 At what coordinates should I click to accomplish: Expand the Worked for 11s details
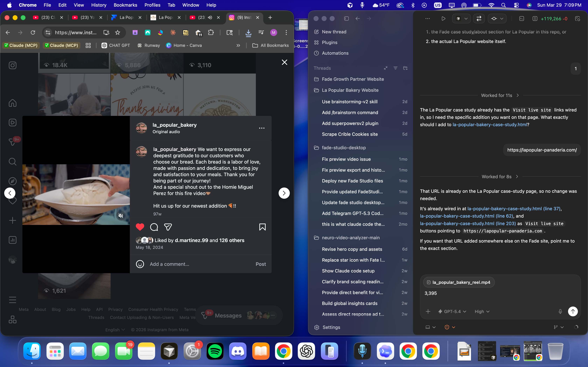[500, 95]
